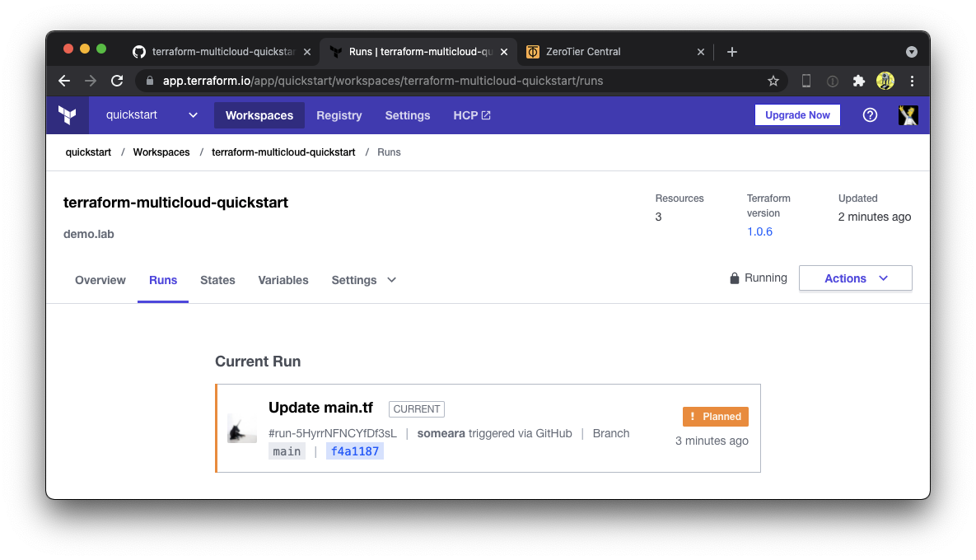The width and height of the screenshot is (976, 560).
Task: Click the CURRENT run label
Action: (x=417, y=408)
